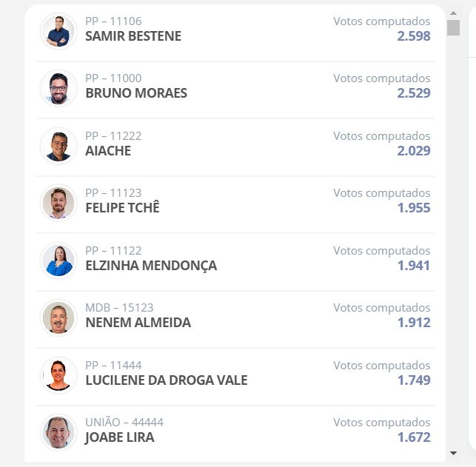Image resolution: width=476 pixels, height=467 pixels.
Task: Click Lucilene da Droga Vale's photo
Action: [58, 375]
